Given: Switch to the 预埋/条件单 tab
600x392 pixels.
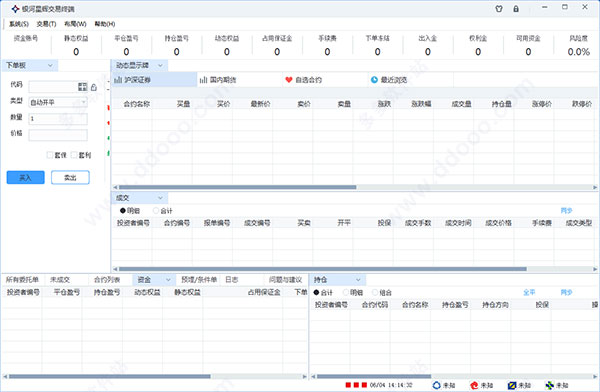Looking at the screenshot, I should click(x=199, y=280).
